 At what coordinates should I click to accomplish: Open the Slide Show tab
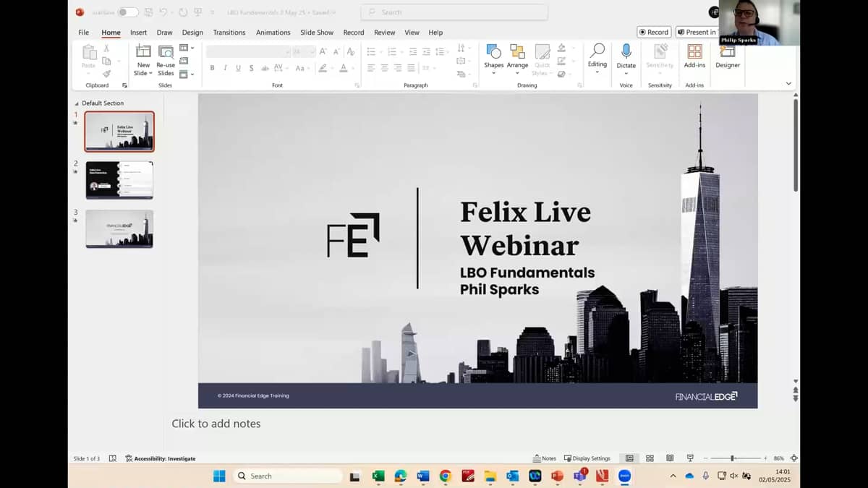tap(317, 33)
